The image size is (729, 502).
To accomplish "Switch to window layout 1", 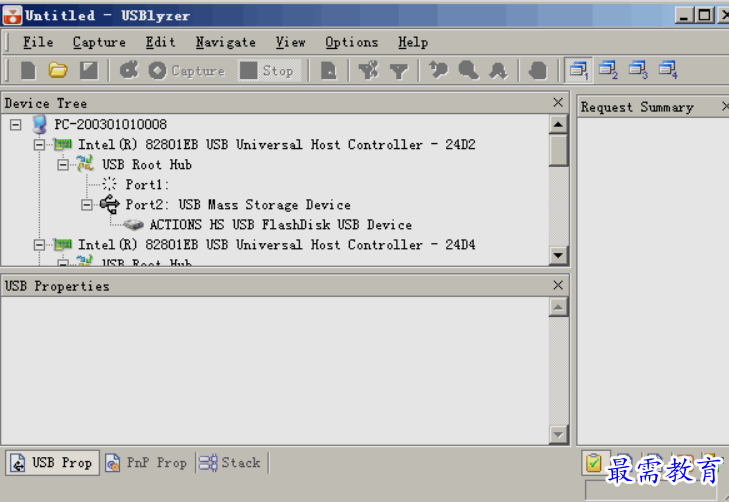I will (x=579, y=70).
